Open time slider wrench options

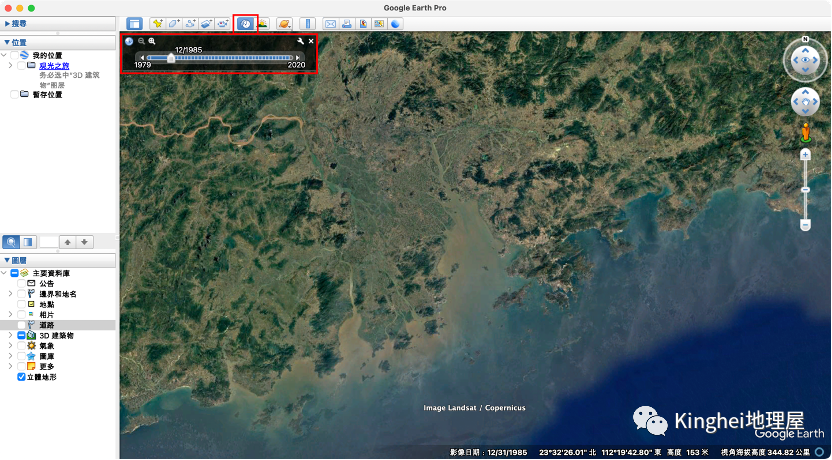point(300,41)
